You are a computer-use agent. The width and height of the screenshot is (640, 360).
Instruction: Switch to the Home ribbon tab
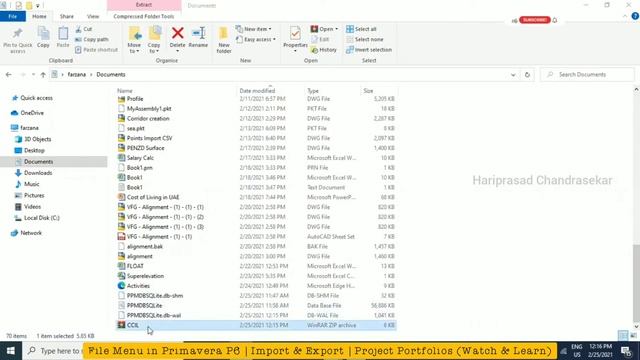39,16
